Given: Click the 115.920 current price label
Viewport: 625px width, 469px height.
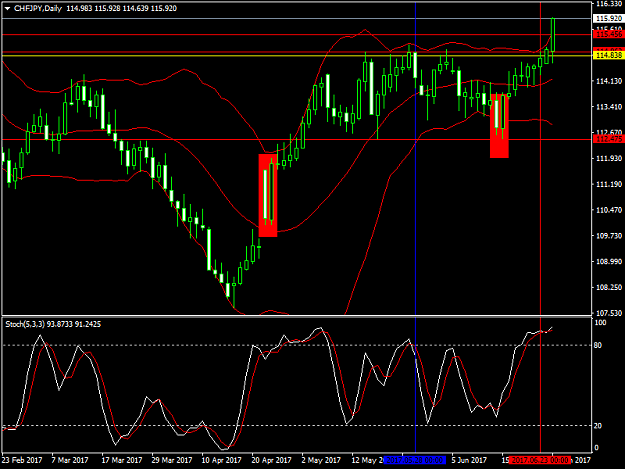Looking at the screenshot, I should click(x=609, y=18).
